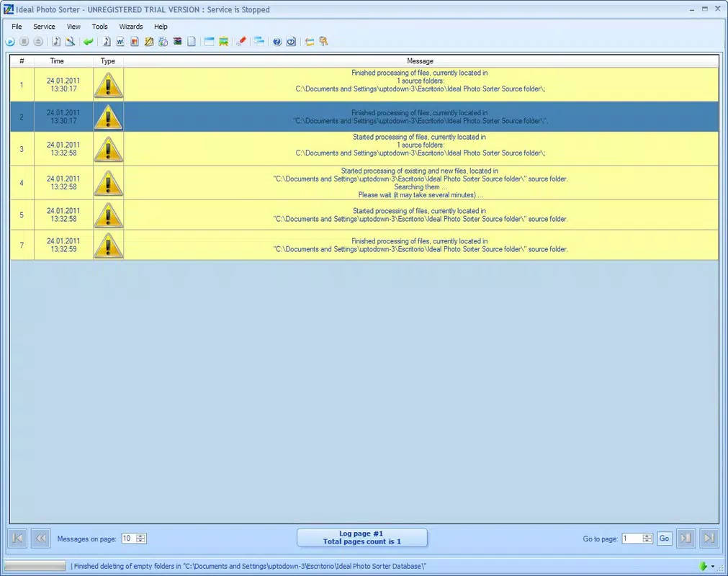The image size is (728, 576).
Task: Click the yellow notepad with pencil icon
Action: point(149,42)
